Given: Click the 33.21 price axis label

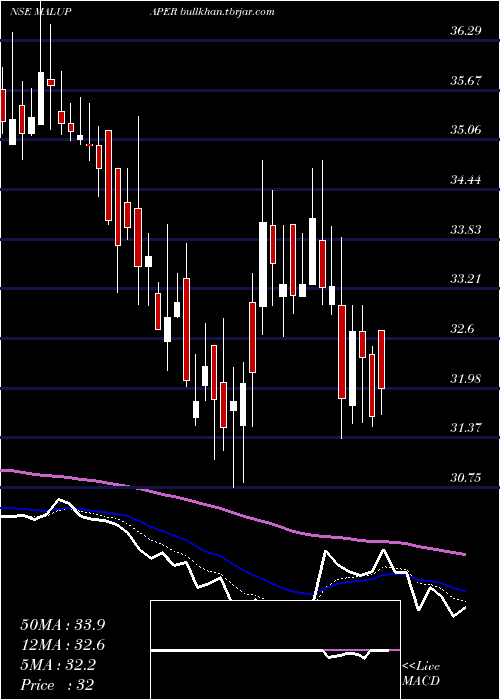Looking at the screenshot, I should [x=464, y=279].
